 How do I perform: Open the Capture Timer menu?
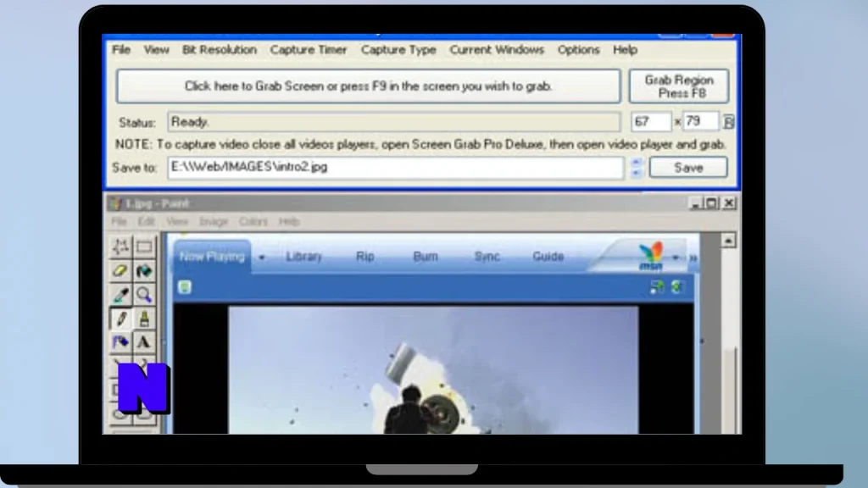pos(309,50)
